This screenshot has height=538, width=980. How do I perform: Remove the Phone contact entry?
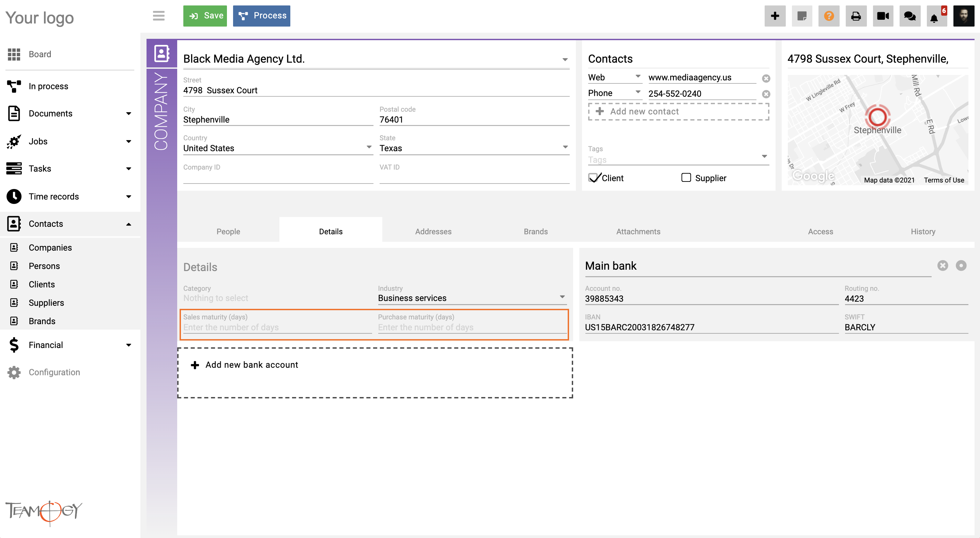pos(766,94)
